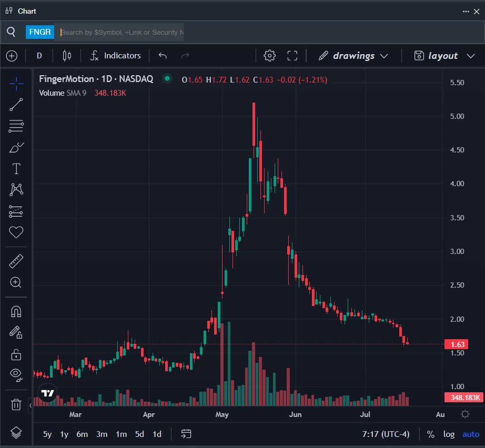The width and height of the screenshot is (485, 448).
Task: Expand the layout dropdown
Action: (x=444, y=56)
